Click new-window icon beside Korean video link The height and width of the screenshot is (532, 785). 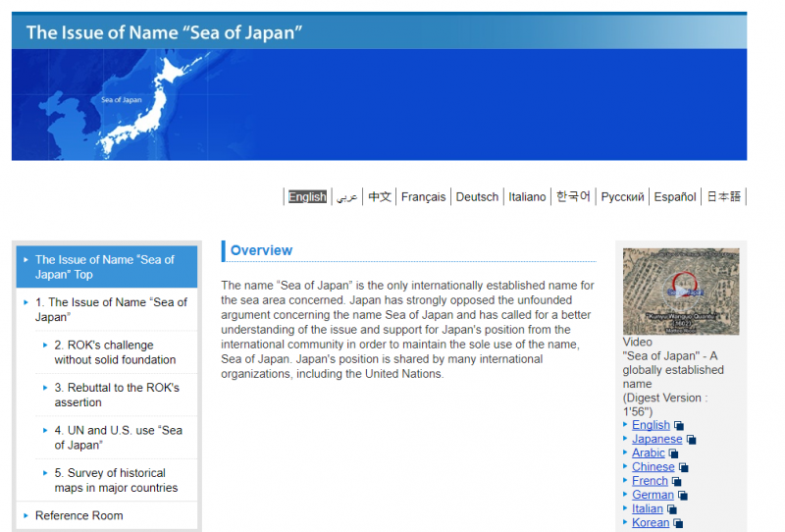tap(677, 523)
